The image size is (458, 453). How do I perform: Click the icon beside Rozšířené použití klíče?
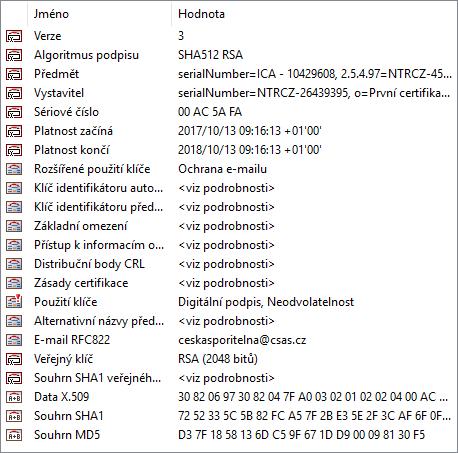[x=14, y=169]
